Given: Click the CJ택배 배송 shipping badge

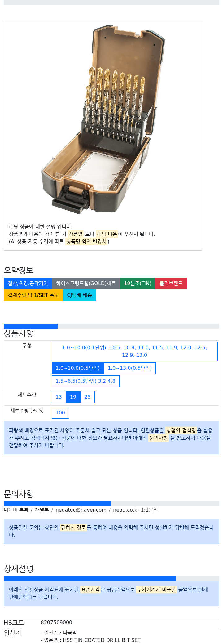Looking at the screenshot, I should point(79,295).
